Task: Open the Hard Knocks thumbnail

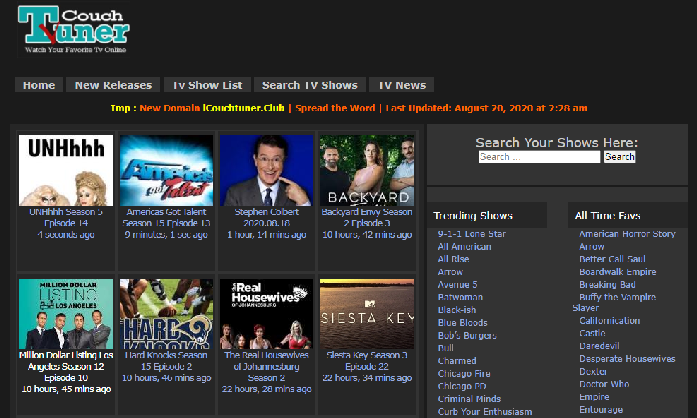Action: tap(166, 314)
